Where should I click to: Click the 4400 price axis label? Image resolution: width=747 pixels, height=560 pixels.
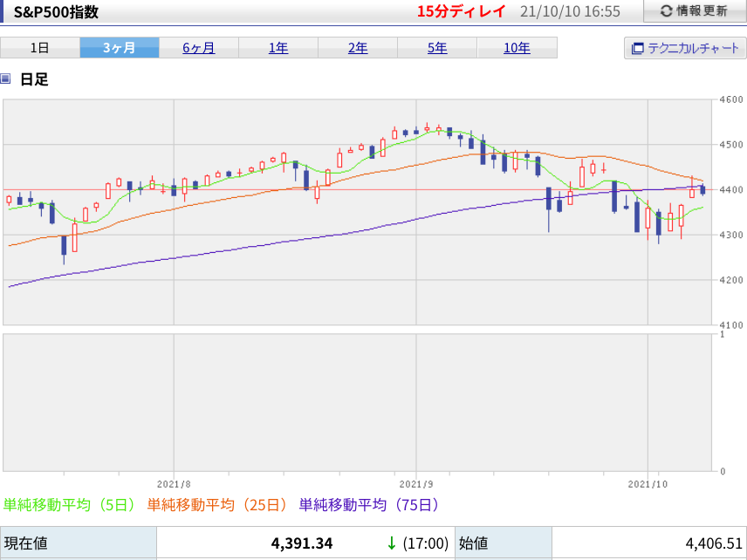click(732, 190)
